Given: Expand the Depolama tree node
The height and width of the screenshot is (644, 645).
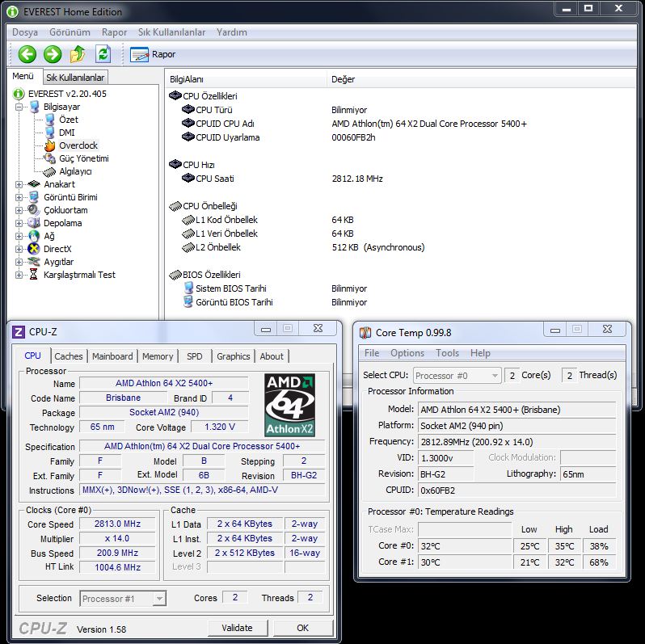Looking at the screenshot, I should click(19, 223).
